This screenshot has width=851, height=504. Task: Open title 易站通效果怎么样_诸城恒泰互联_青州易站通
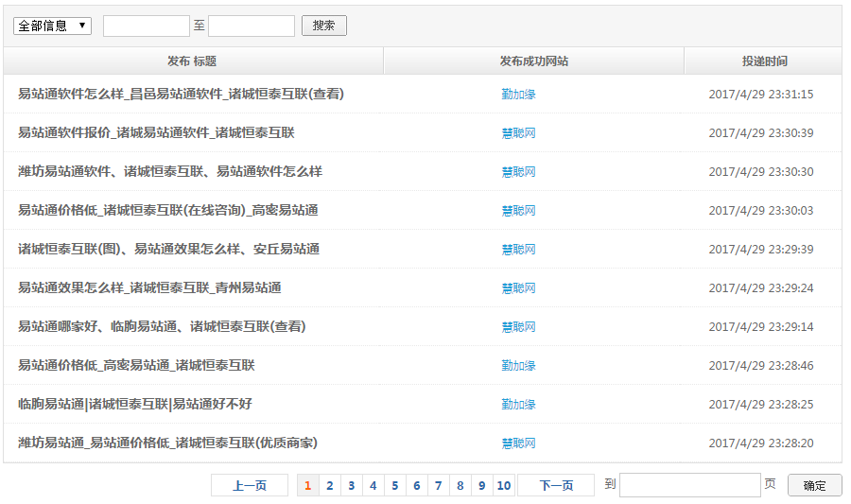pyautogui.click(x=149, y=288)
